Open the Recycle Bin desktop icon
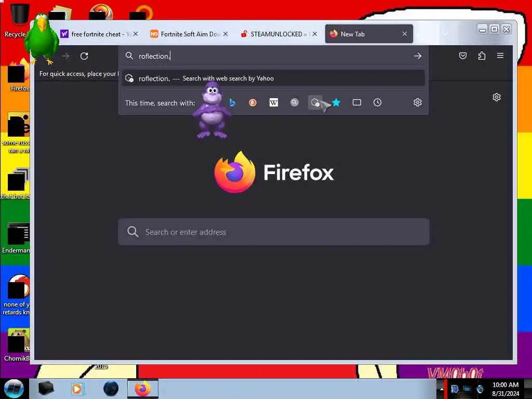532x399 pixels. click(18, 20)
